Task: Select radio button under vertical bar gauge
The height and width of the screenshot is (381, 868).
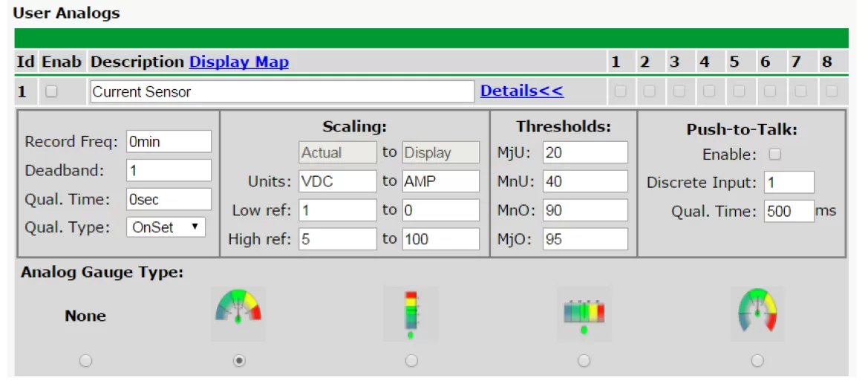Action: 411,360
